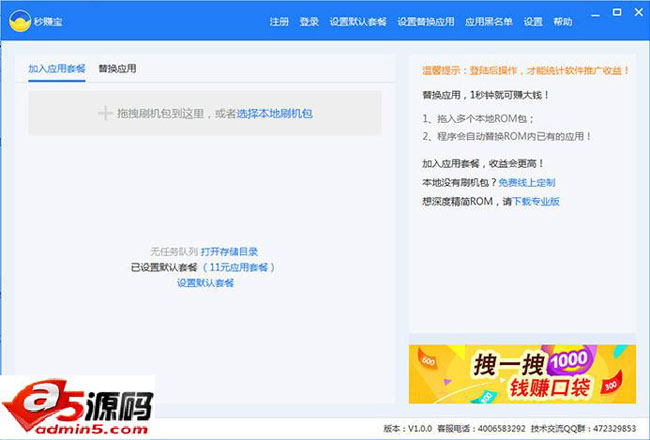The width and height of the screenshot is (650, 440).
Task: Minimize the 秒赚宝 window
Action: [595, 15]
